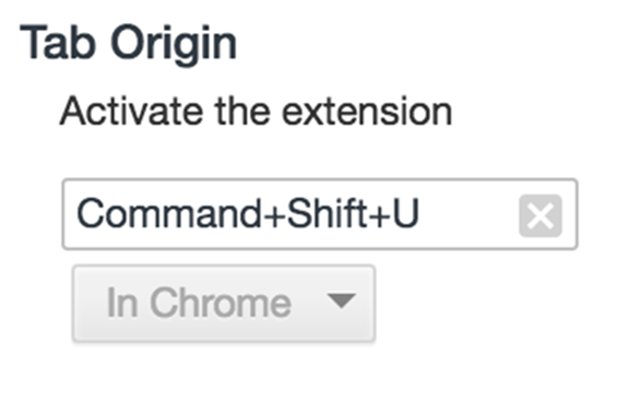The height and width of the screenshot is (400, 640).
Task: Click the letter U in the shortcut
Action: [x=406, y=213]
